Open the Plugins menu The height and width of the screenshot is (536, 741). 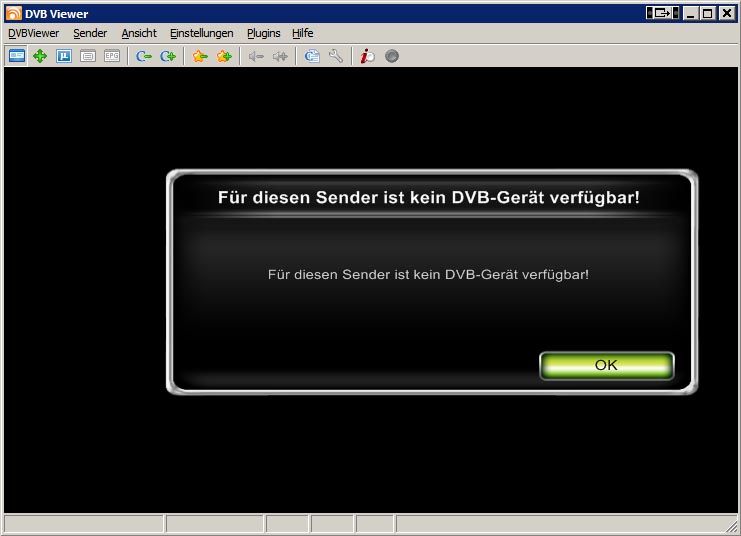(x=264, y=33)
